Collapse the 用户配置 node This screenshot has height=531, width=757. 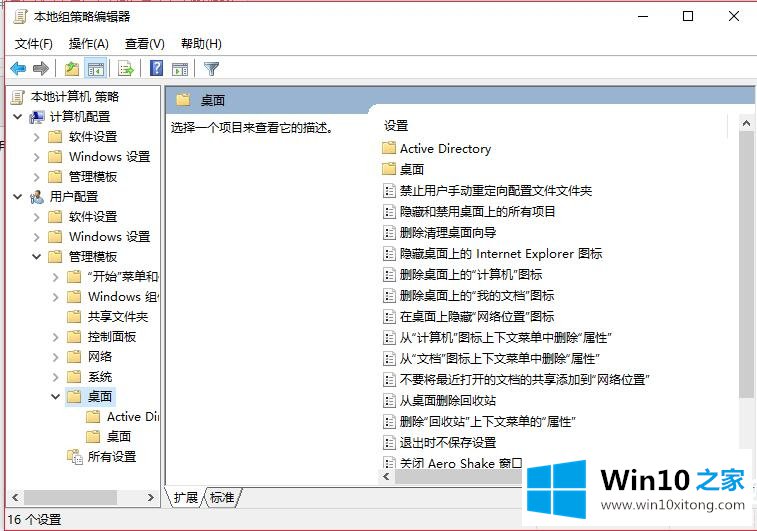point(18,196)
